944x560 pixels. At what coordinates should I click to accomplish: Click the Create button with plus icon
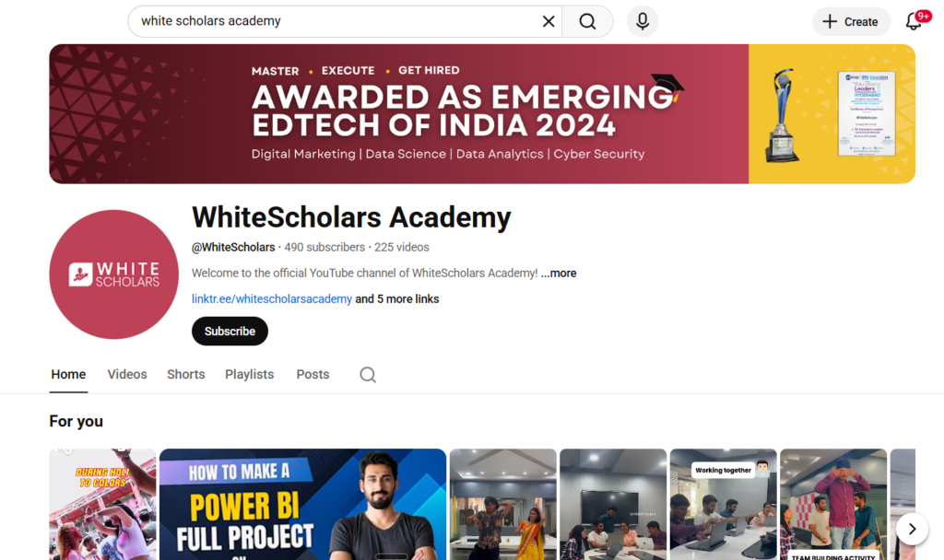coord(851,22)
